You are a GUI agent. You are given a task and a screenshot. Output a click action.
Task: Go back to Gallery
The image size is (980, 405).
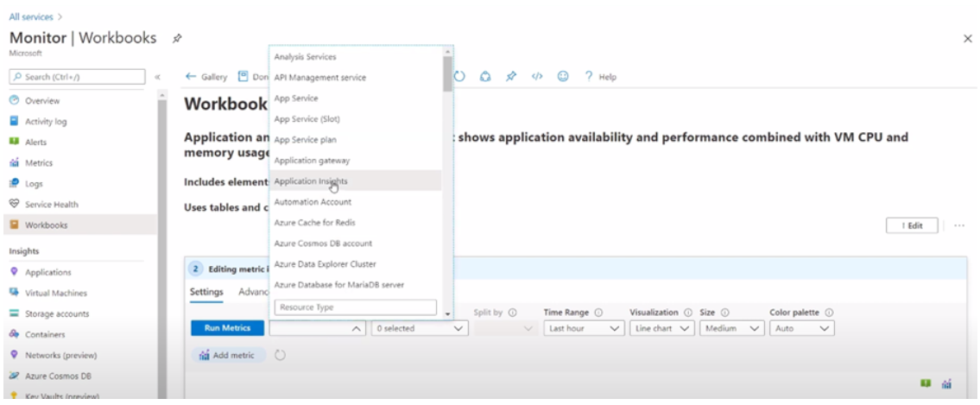[x=207, y=77]
